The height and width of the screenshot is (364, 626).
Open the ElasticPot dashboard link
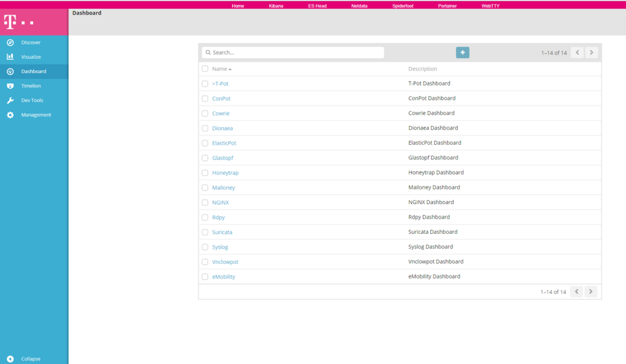(224, 143)
